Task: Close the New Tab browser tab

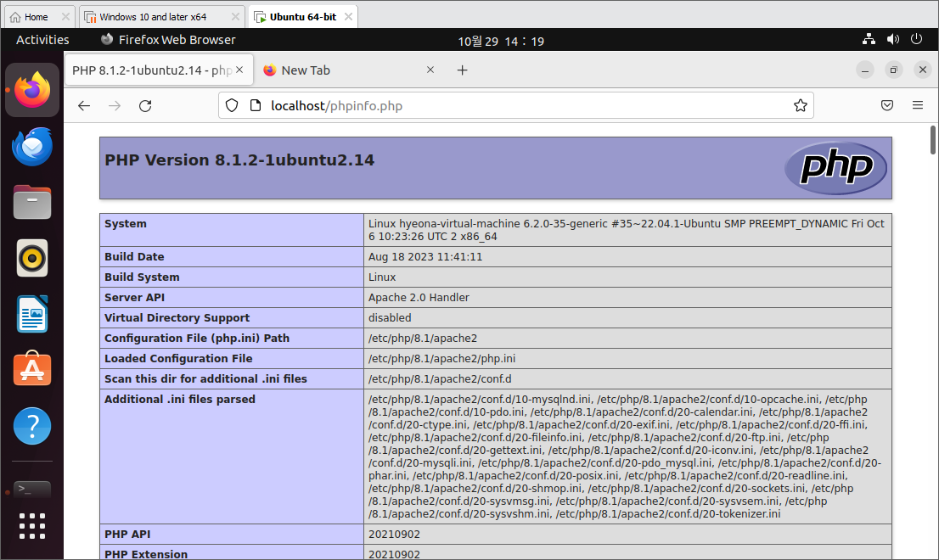Action: pos(430,70)
